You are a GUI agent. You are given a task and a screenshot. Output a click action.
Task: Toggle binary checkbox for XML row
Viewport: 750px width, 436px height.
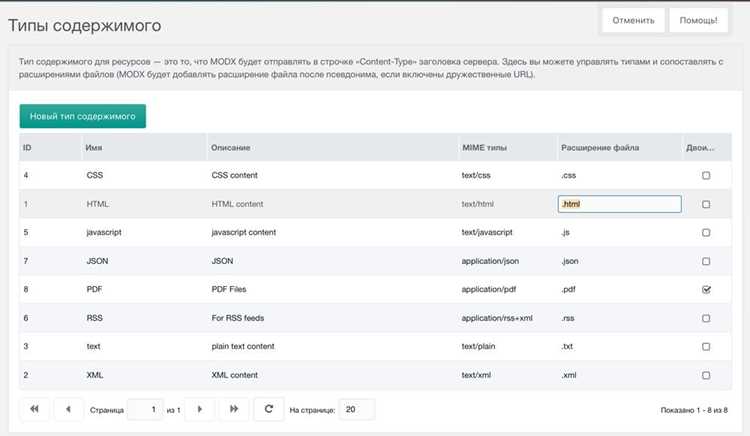click(706, 375)
